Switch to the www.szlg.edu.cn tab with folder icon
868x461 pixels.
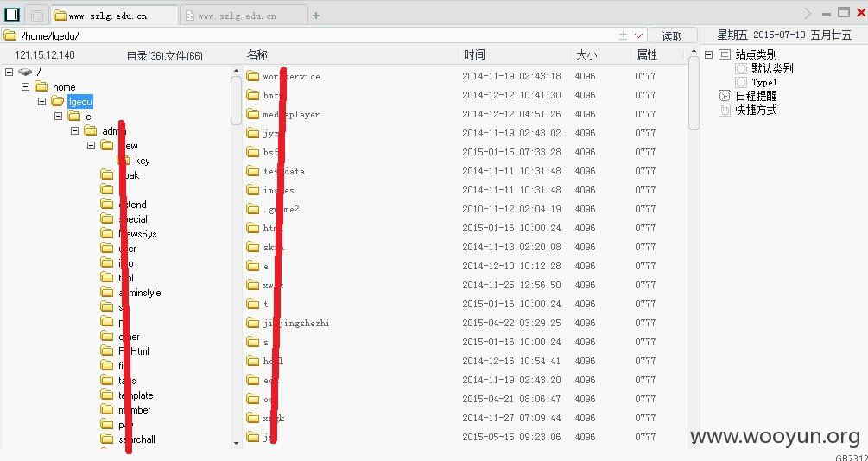pos(115,16)
